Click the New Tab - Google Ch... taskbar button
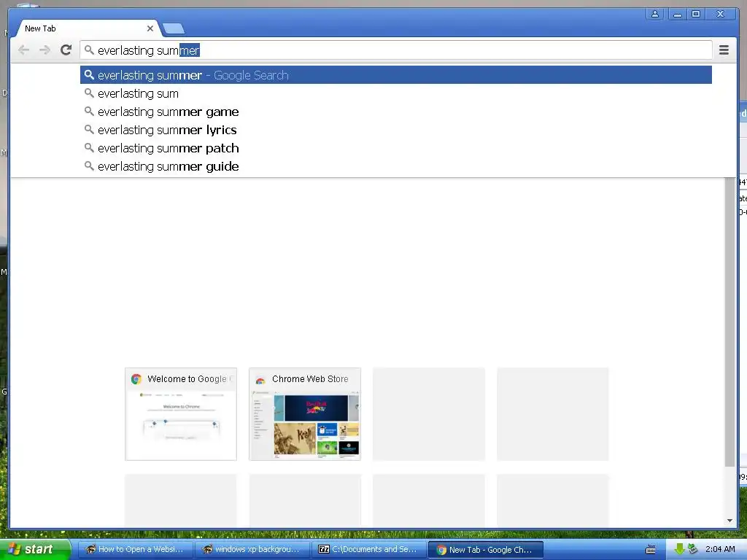The width and height of the screenshot is (747, 560). coord(485,550)
